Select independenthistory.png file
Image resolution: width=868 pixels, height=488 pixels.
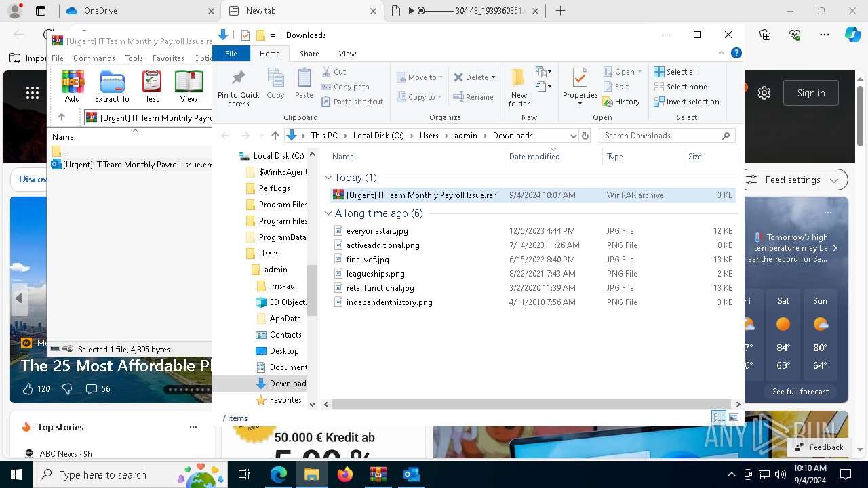(389, 302)
